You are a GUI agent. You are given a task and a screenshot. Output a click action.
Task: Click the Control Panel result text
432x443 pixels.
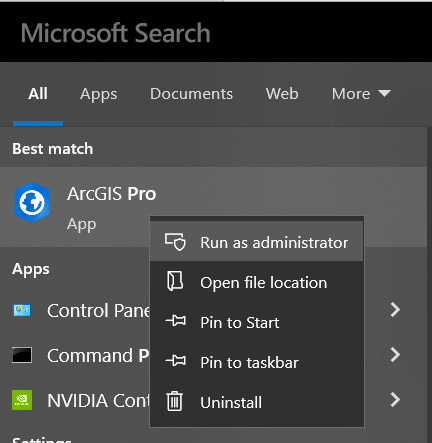pyautogui.click(x=99, y=311)
